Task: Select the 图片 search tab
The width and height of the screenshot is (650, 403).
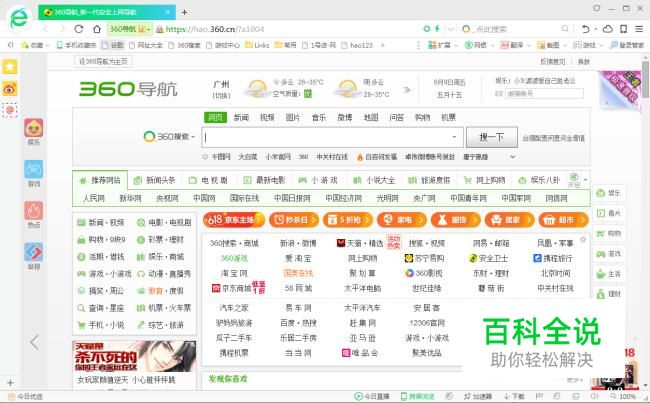Action: tap(293, 118)
